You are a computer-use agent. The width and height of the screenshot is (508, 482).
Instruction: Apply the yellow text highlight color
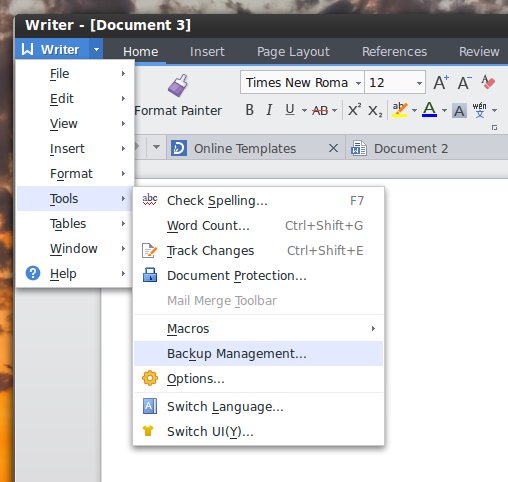click(x=400, y=110)
